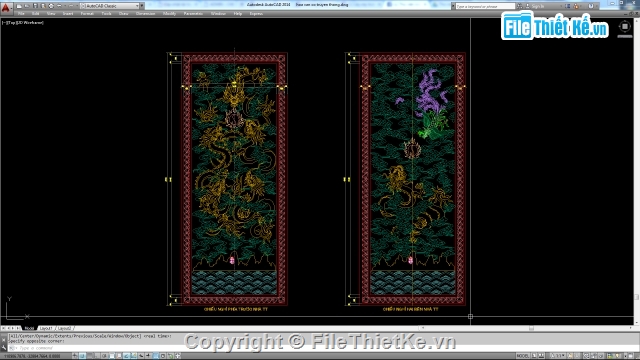This screenshot has width=640, height=360.
Task: Switch to the Layout1 tab
Action: coord(46,328)
